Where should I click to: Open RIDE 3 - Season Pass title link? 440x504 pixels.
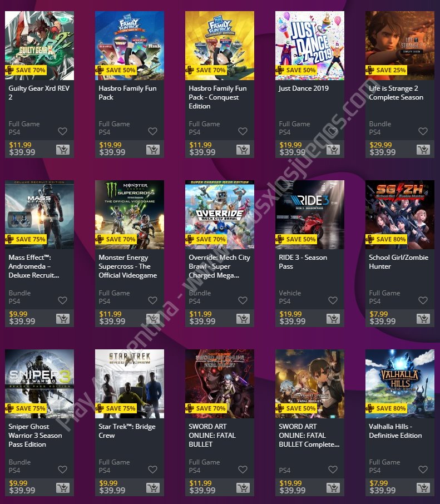point(303,261)
